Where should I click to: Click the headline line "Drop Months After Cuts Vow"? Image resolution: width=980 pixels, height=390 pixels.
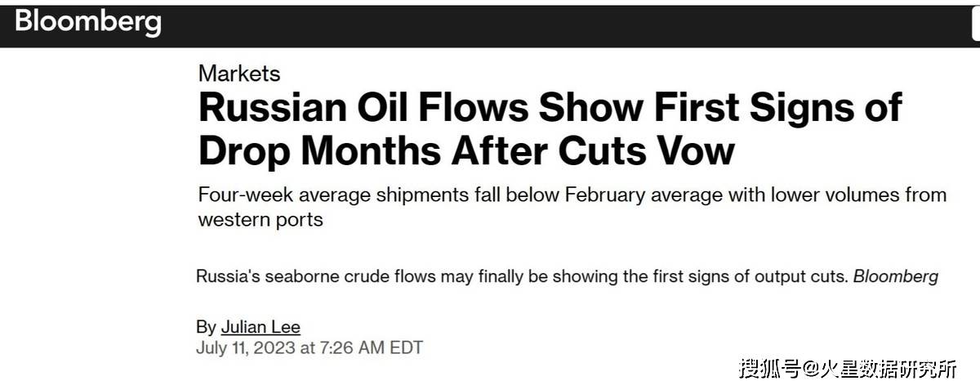[x=466, y=151]
